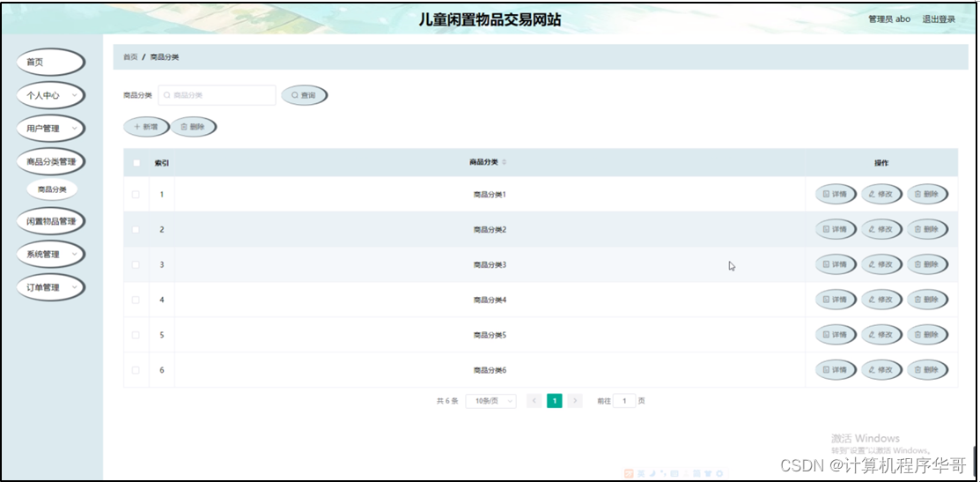Click 修改 for 商品分类4
Viewport: 980px width, 482px height.
(881, 300)
